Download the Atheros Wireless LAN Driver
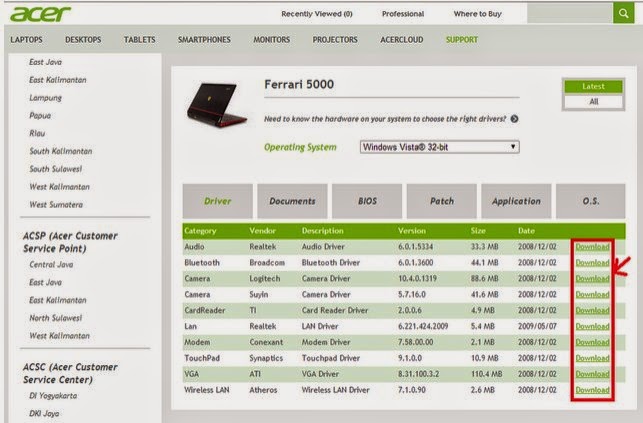This screenshot has height=423, width=643. click(592, 390)
